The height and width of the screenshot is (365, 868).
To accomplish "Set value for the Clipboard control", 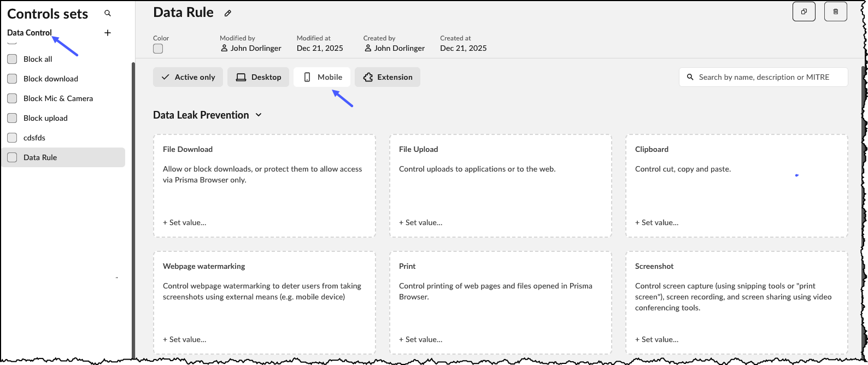I will (x=657, y=222).
